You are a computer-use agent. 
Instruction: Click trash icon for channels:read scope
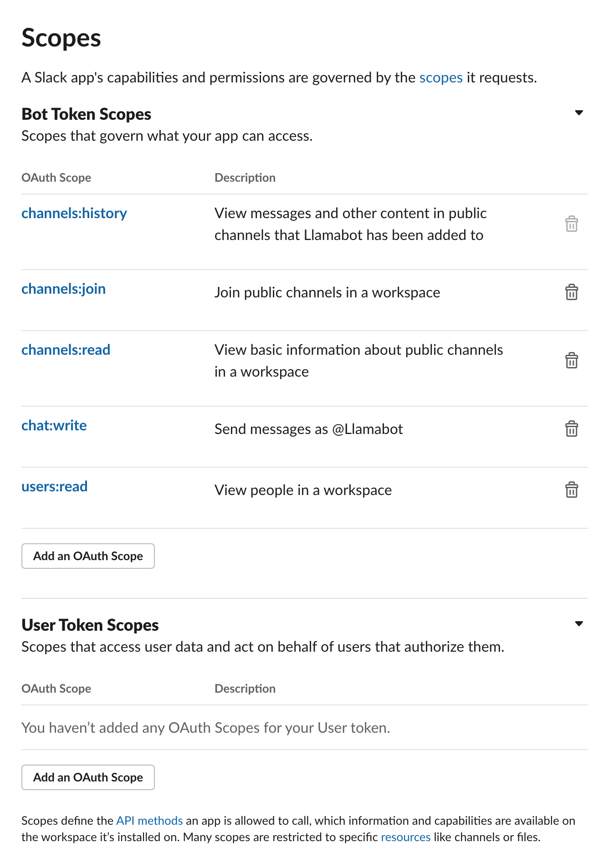tap(571, 361)
